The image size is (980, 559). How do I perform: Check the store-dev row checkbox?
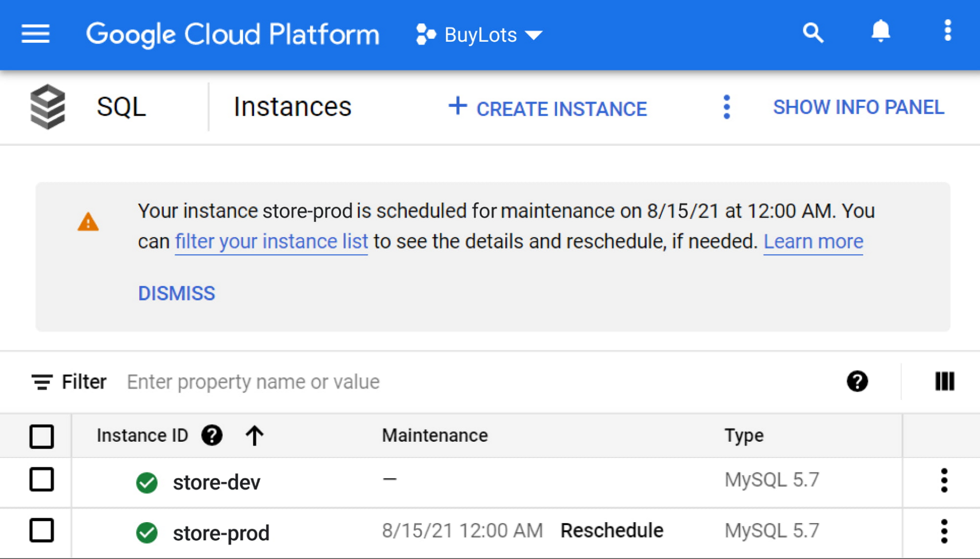tap(42, 480)
